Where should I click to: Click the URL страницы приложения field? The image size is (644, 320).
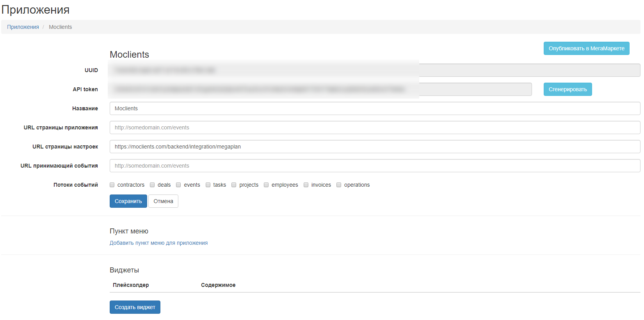[x=375, y=127]
